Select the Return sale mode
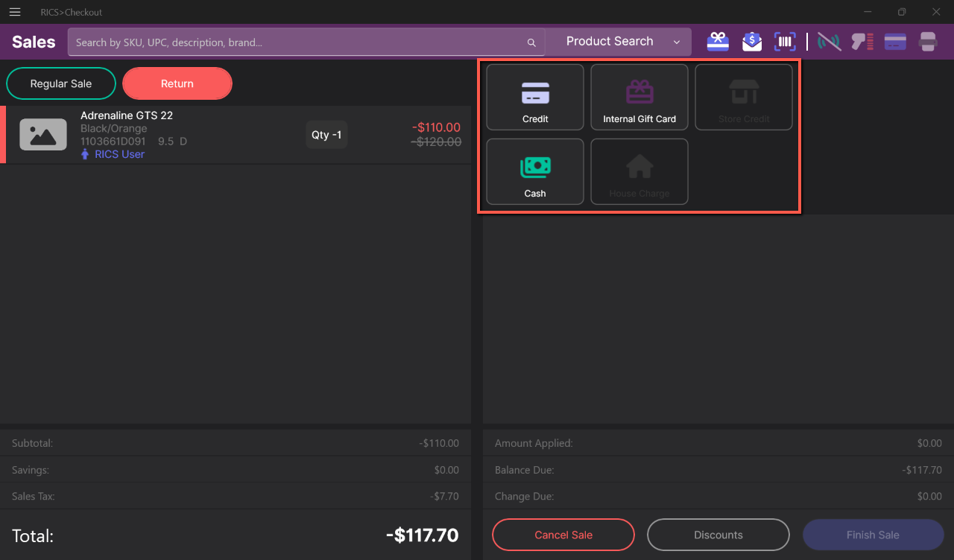954x560 pixels. point(177,83)
